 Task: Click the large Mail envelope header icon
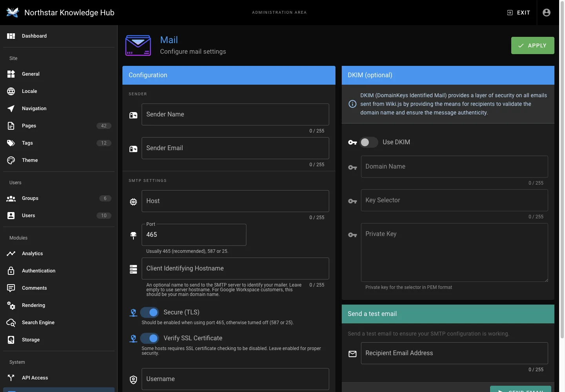pyautogui.click(x=138, y=45)
